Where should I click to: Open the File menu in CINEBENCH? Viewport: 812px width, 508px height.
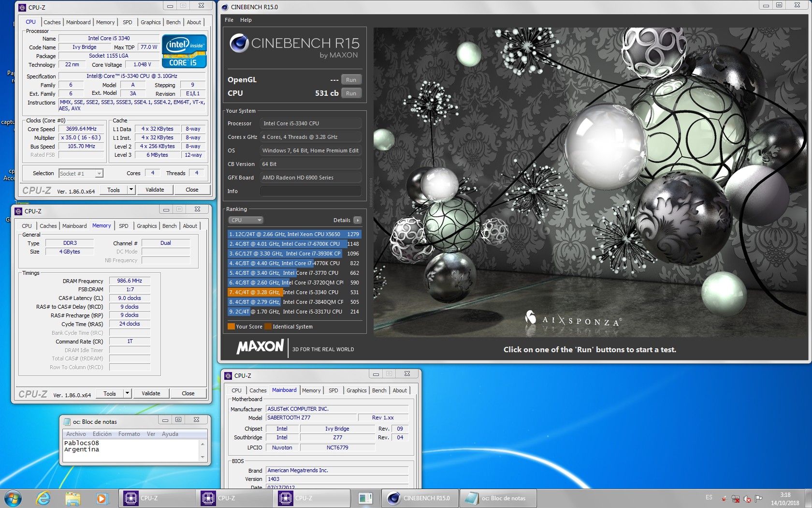click(x=229, y=20)
